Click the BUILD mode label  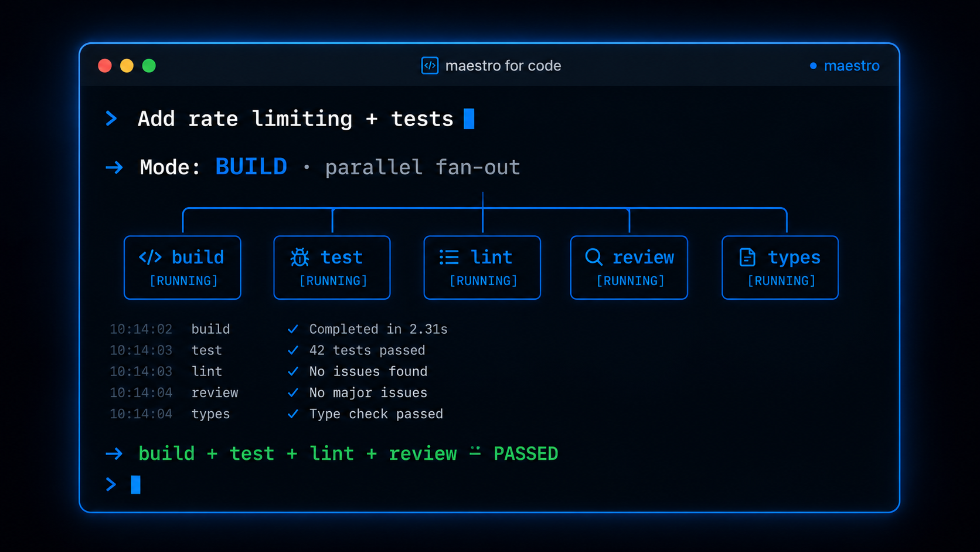coord(251,167)
